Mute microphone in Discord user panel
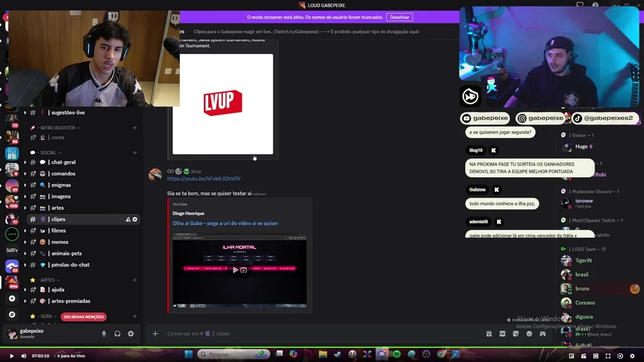 [104, 334]
